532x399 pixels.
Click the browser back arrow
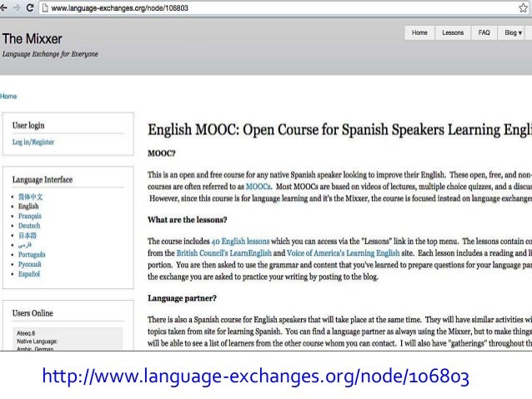tap(3, 7)
